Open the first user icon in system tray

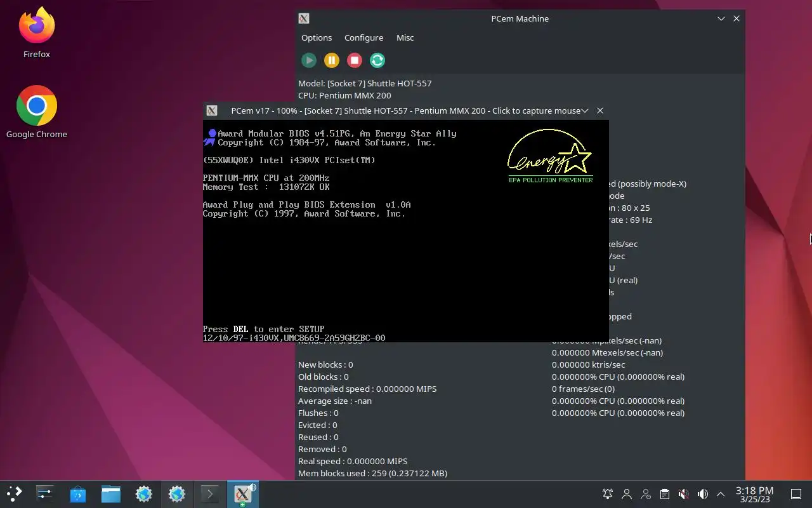click(x=627, y=494)
